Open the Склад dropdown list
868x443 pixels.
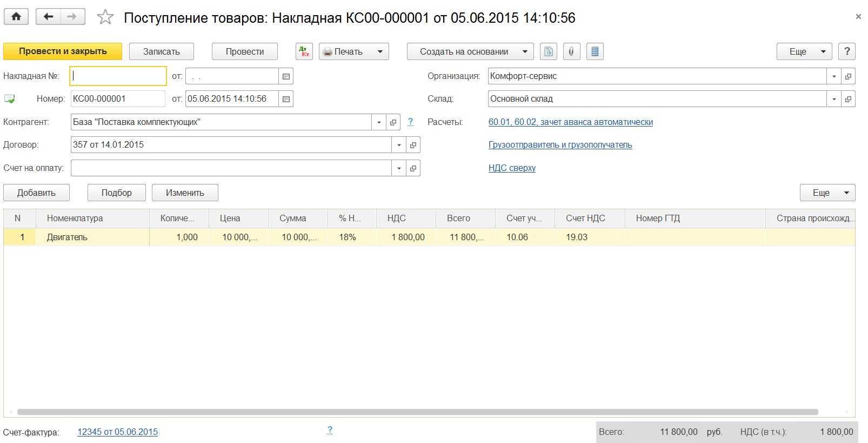pyautogui.click(x=834, y=99)
